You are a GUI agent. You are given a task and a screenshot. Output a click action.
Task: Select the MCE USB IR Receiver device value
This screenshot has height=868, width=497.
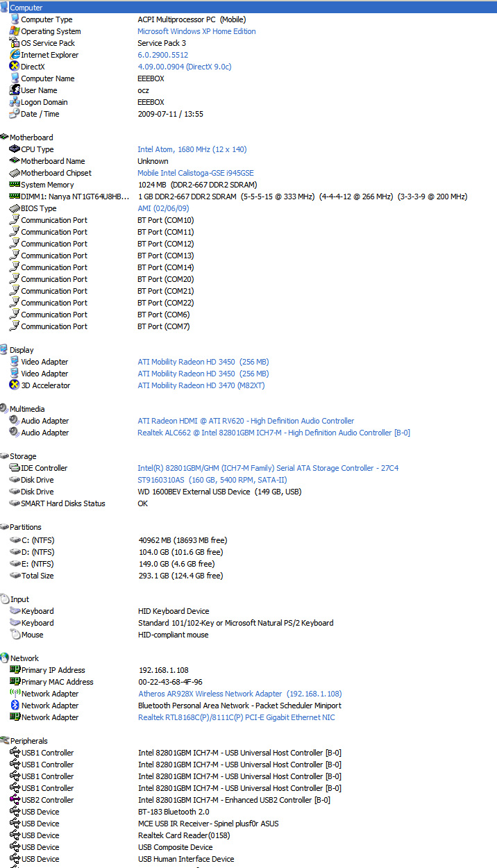click(208, 824)
